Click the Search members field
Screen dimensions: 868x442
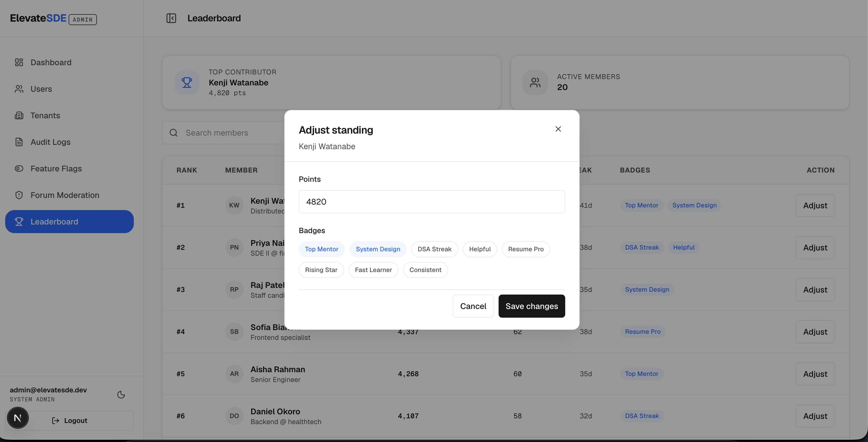coord(224,133)
